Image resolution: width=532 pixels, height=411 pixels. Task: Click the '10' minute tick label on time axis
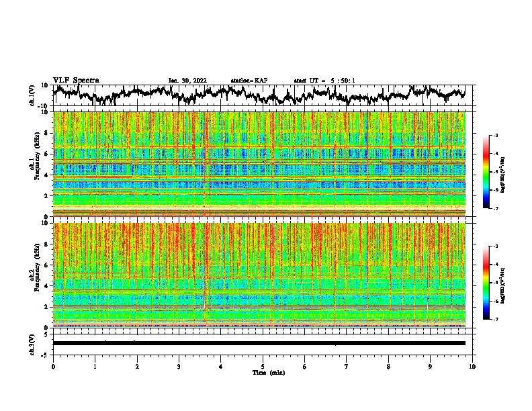[472, 367]
